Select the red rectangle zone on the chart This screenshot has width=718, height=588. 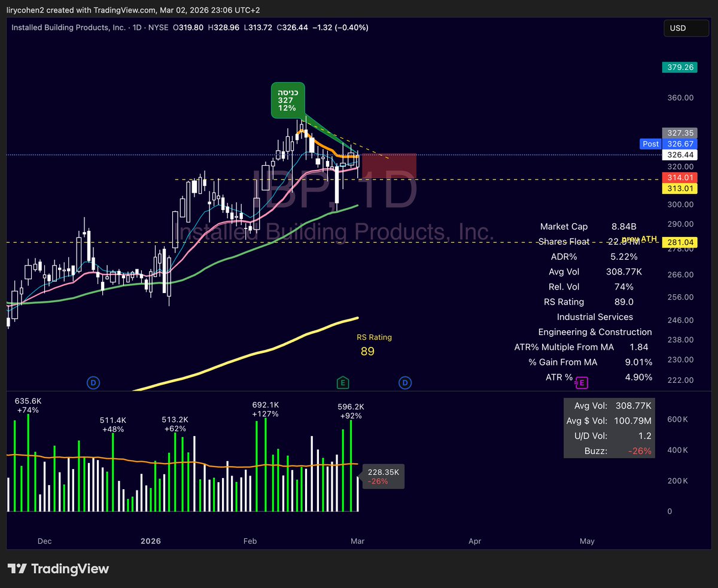(x=389, y=166)
